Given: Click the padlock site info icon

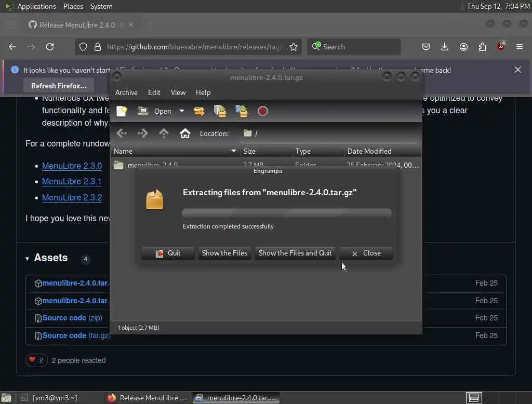Looking at the screenshot, I should [x=98, y=47].
